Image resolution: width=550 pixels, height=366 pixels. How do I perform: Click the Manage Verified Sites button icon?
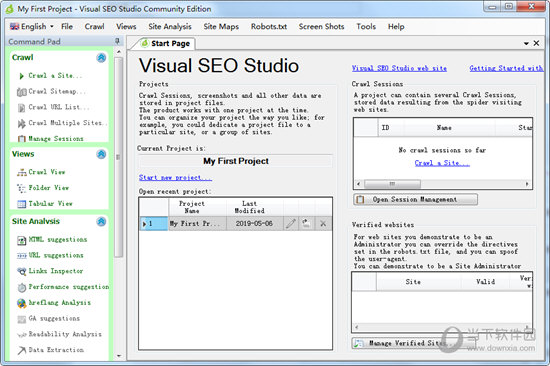coord(358,343)
